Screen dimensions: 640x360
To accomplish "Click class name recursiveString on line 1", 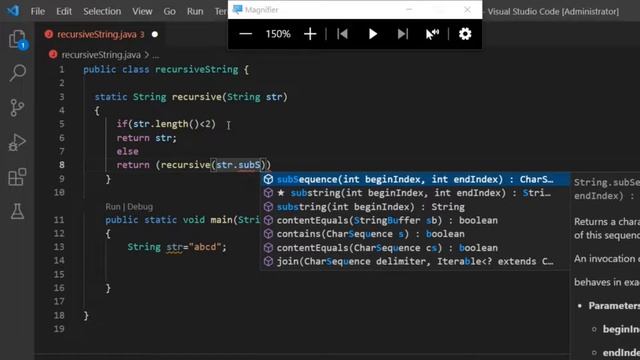I will click(196, 69).
